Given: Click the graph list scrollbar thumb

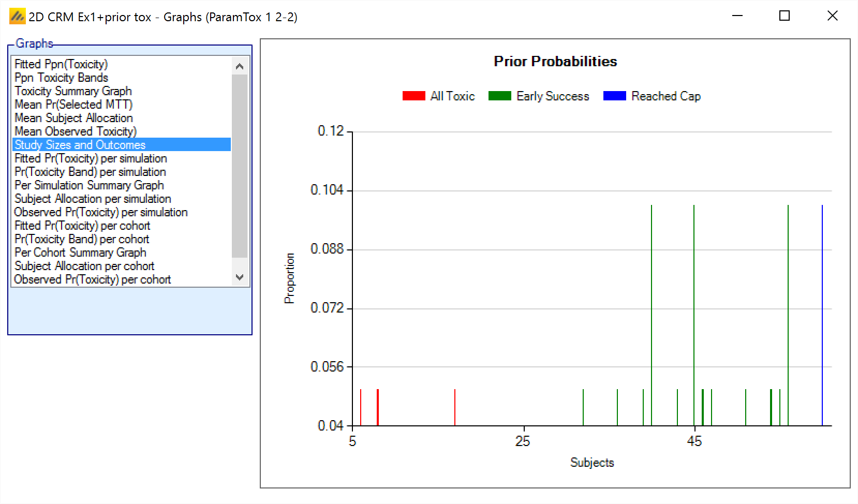Looking at the screenshot, I should (240, 166).
